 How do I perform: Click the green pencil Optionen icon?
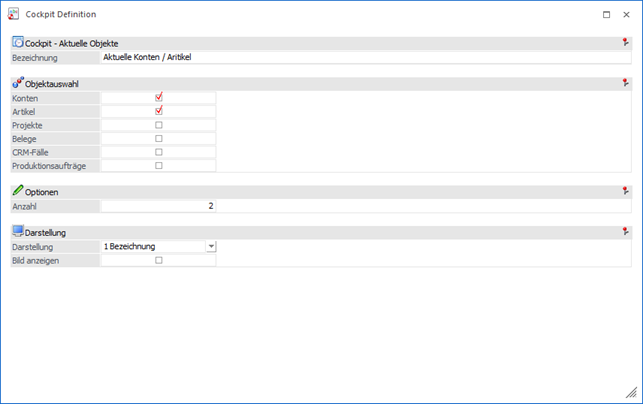(x=17, y=190)
